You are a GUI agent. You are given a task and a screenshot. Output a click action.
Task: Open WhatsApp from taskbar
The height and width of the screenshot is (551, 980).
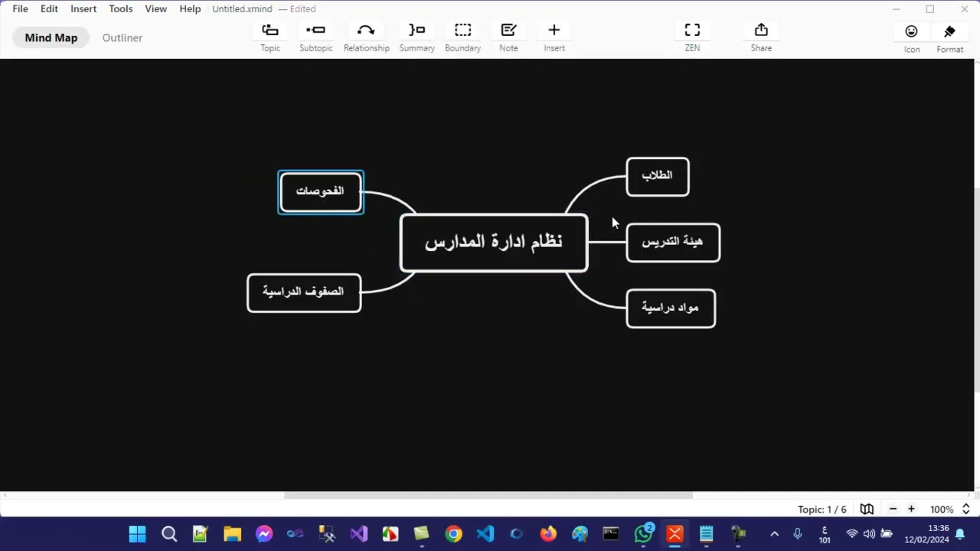tap(644, 534)
